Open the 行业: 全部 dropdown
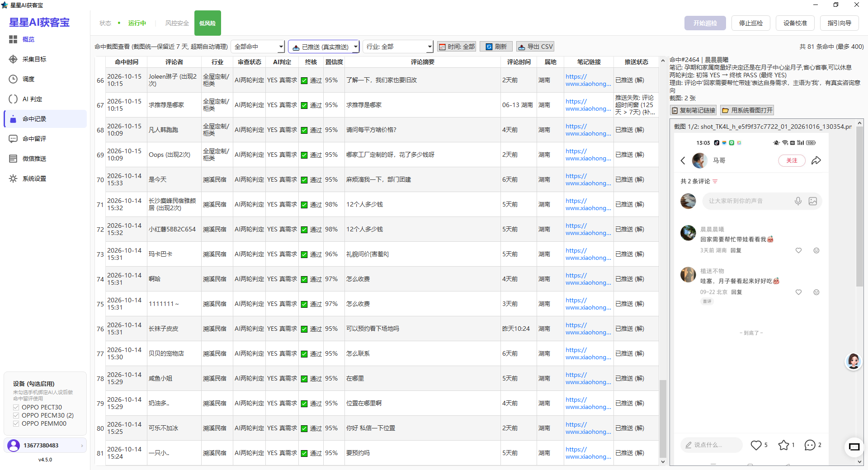 (x=398, y=47)
